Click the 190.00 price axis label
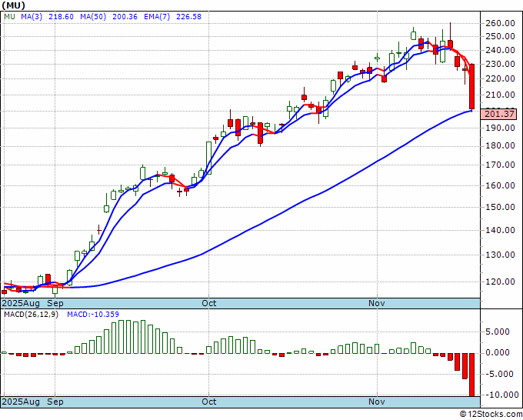523x420 pixels. click(x=500, y=128)
